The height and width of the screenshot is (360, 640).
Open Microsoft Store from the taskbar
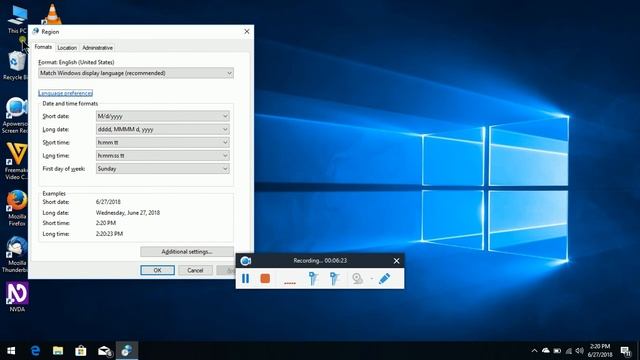click(81, 351)
